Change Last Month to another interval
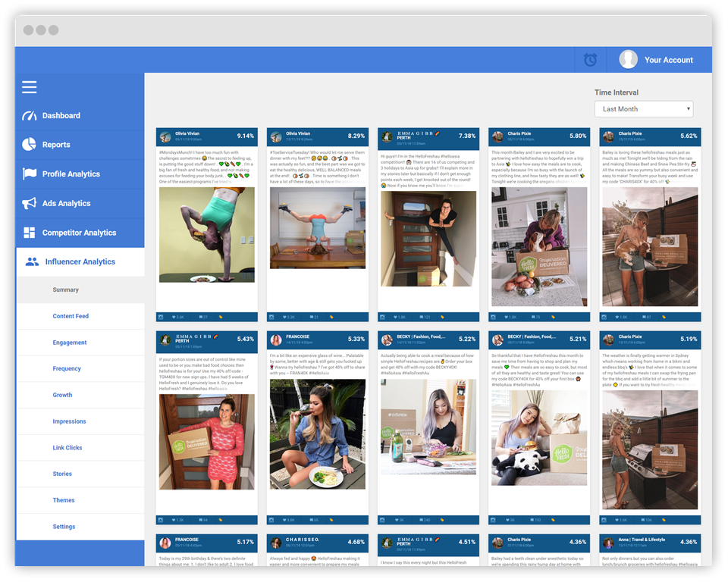Viewport: 728px width, 582px height. pos(643,108)
